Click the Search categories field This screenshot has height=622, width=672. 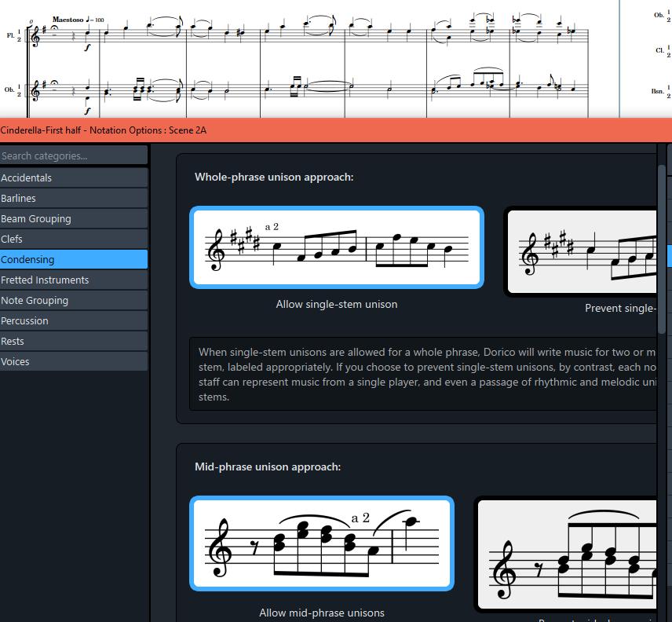pyautogui.click(x=74, y=155)
